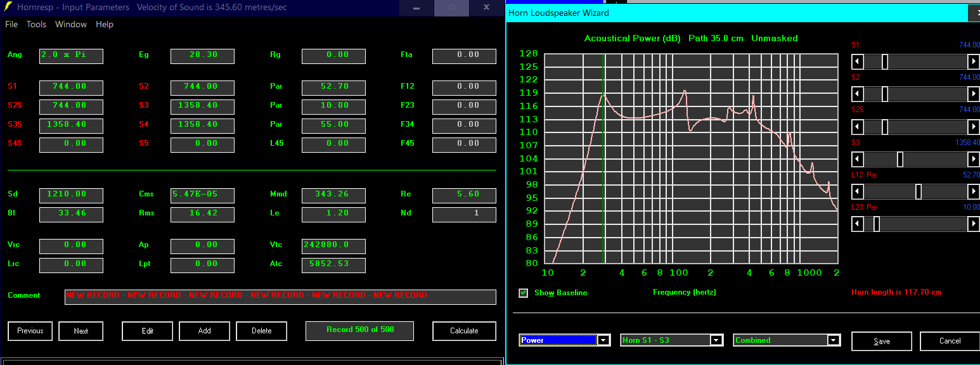Click the Mmd input field
Screen dimensions: 980x365
333,195
